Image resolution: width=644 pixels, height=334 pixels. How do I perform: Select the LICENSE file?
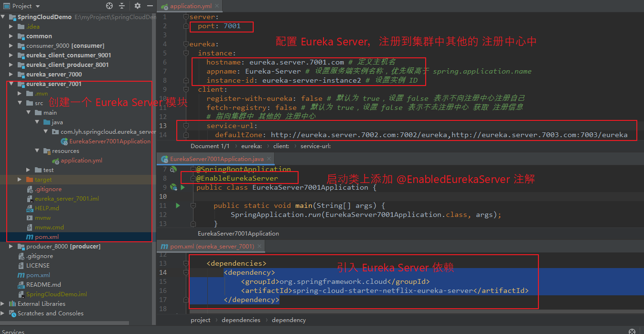pyautogui.click(x=38, y=265)
